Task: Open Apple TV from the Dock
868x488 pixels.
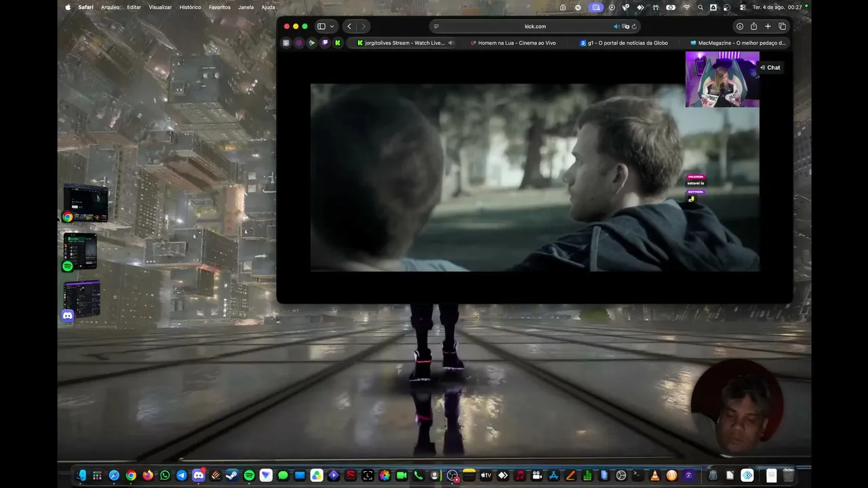Action: (486, 476)
